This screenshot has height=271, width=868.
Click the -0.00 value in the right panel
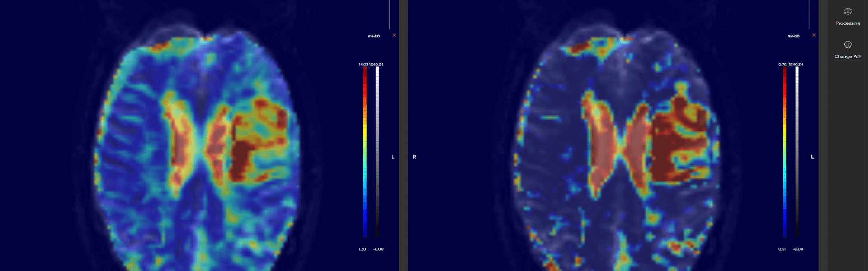point(798,249)
